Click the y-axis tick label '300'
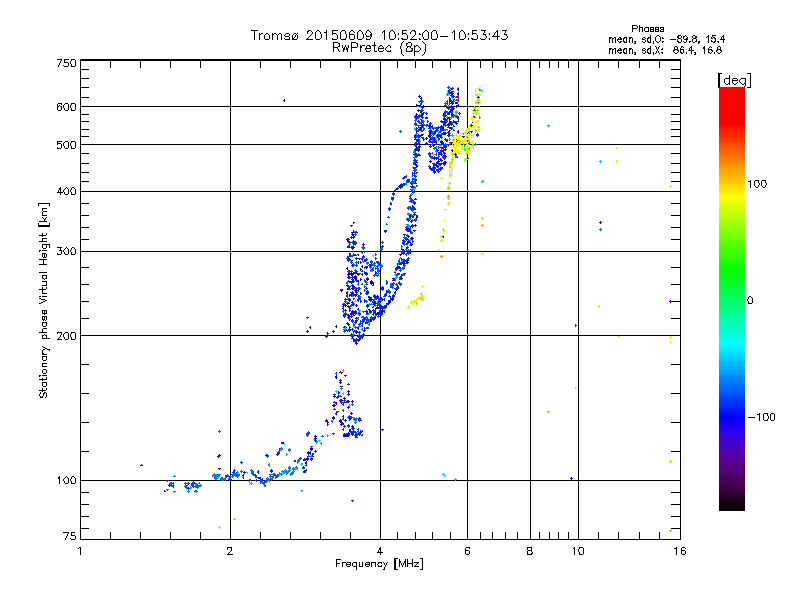The height and width of the screenshot is (600, 800). (66, 252)
